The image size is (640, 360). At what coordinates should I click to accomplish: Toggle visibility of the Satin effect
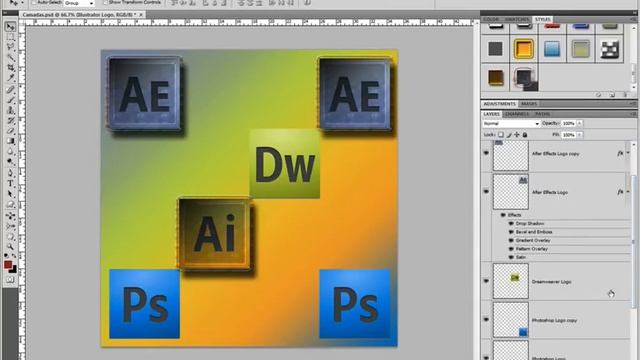tap(511, 258)
